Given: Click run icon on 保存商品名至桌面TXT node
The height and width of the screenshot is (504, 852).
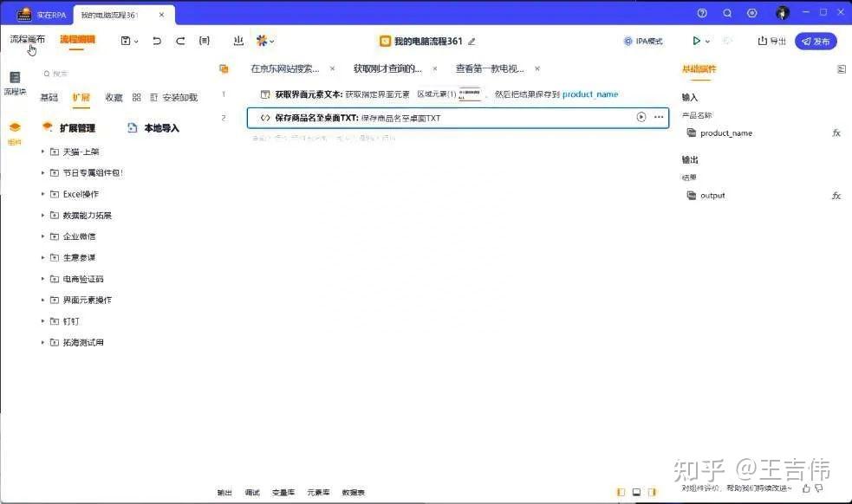Looking at the screenshot, I should pyautogui.click(x=641, y=118).
